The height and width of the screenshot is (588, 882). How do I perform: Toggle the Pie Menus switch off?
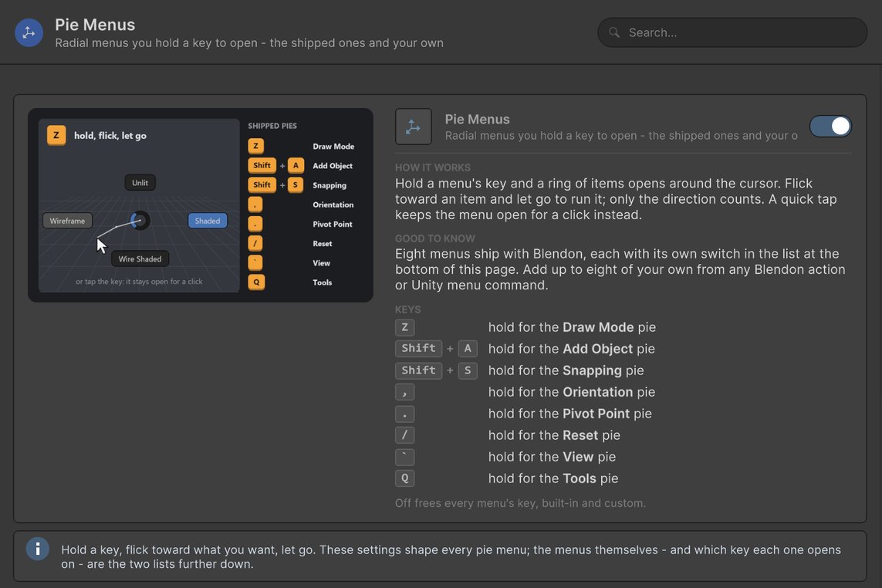(x=830, y=126)
